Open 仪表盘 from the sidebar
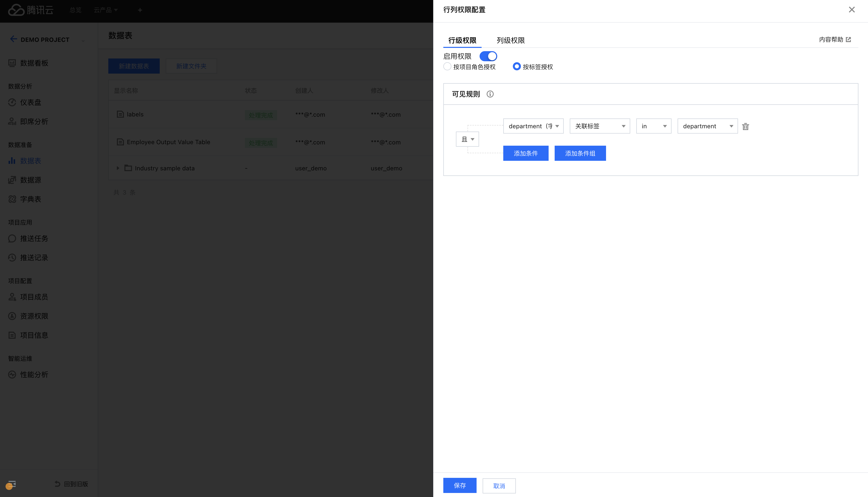This screenshot has height=497, width=868. click(x=30, y=102)
